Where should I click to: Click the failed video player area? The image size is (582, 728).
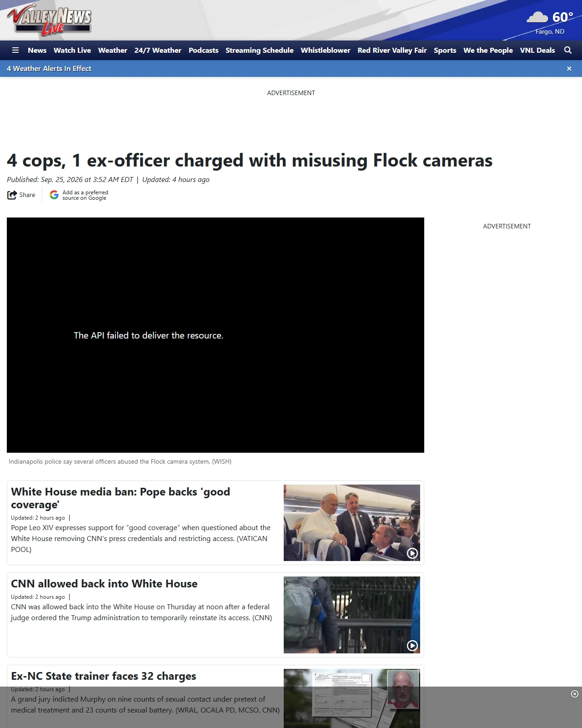pos(216,335)
